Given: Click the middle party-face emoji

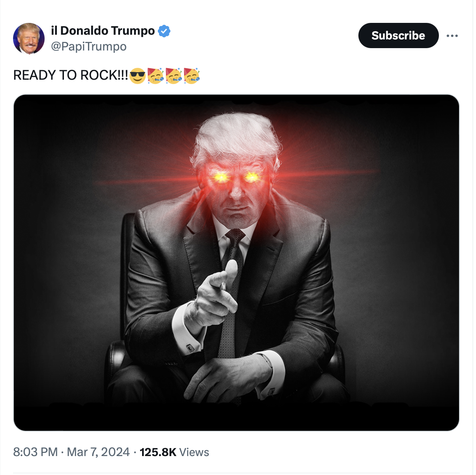Looking at the screenshot, I should [x=173, y=75].
